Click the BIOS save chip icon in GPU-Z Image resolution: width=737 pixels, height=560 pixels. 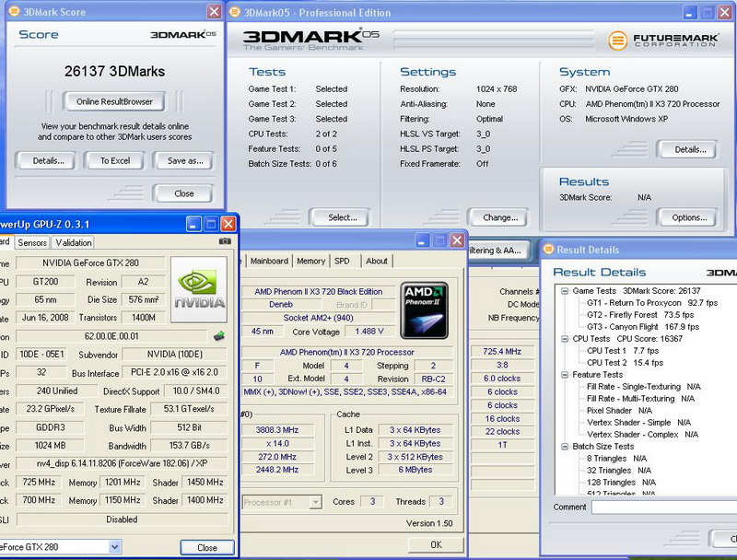pyautogui.click(x=218, y=336)
